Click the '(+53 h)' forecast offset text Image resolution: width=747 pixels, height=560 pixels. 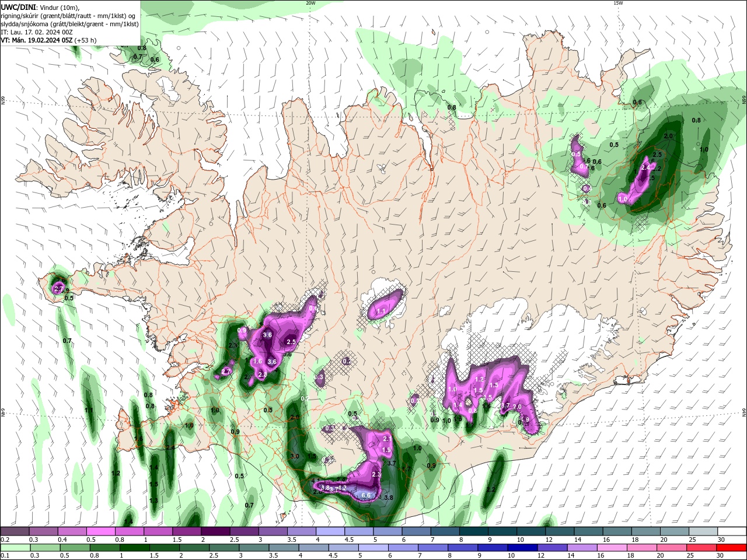[85, 40]
